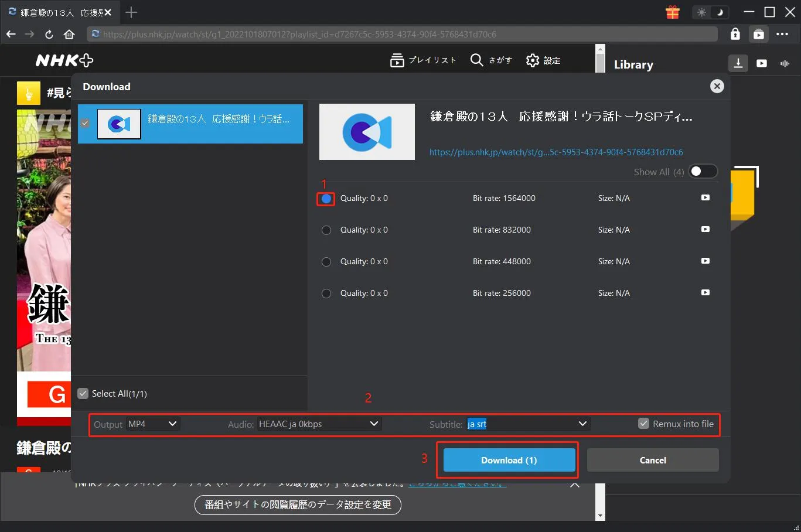Select the 256000 bit rate quality option

pos(326,294)
